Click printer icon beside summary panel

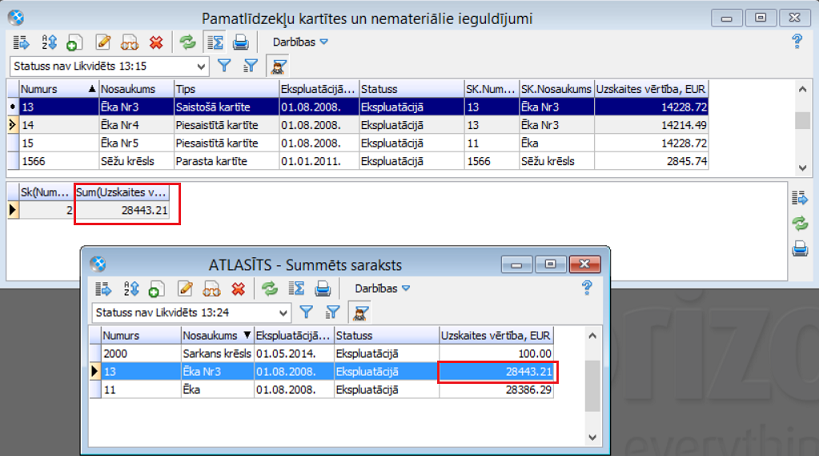coord(800,249)
